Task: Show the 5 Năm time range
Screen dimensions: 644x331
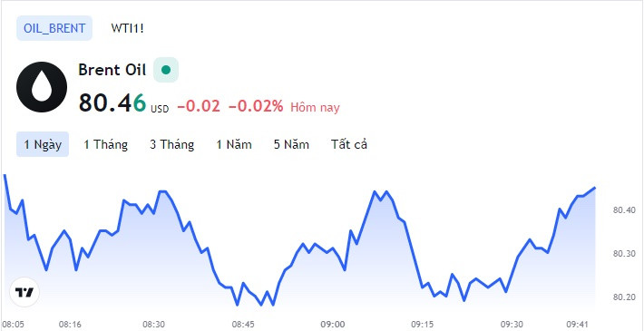Action: click(291, 144)
